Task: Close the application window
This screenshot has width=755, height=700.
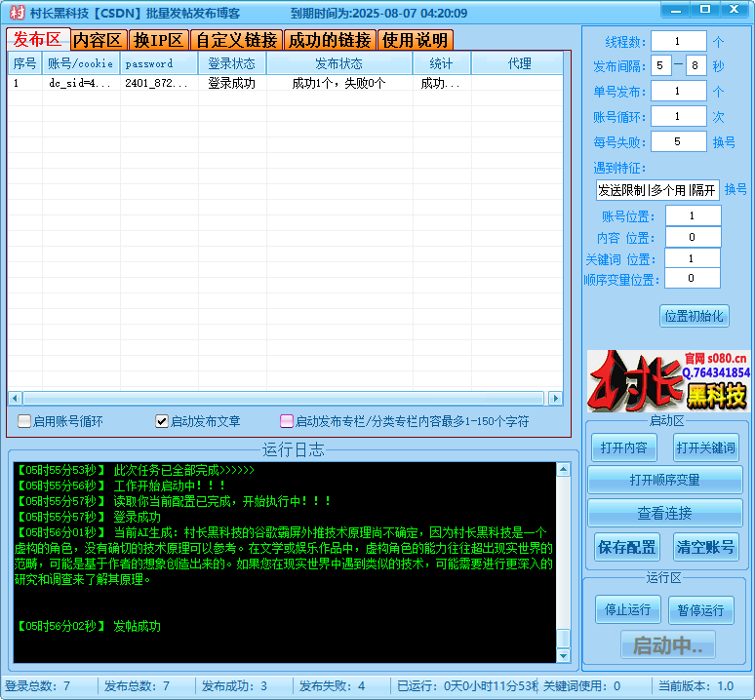Action: point(735,10)
